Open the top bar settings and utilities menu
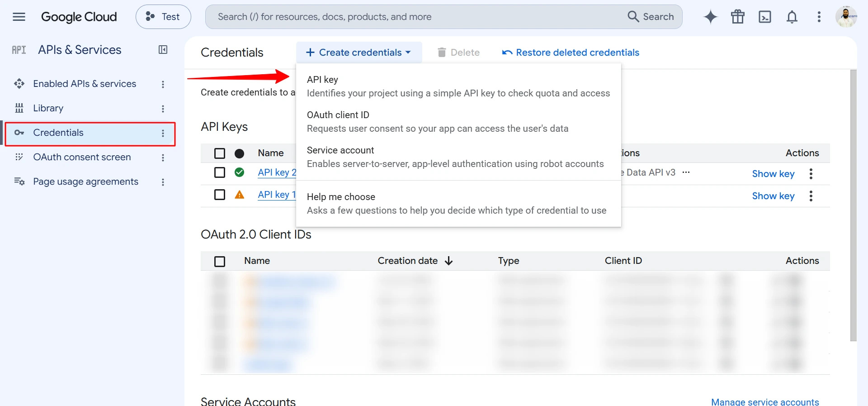Screen dimensions: 868x406 pyautogui.click(x=819, y=17)
